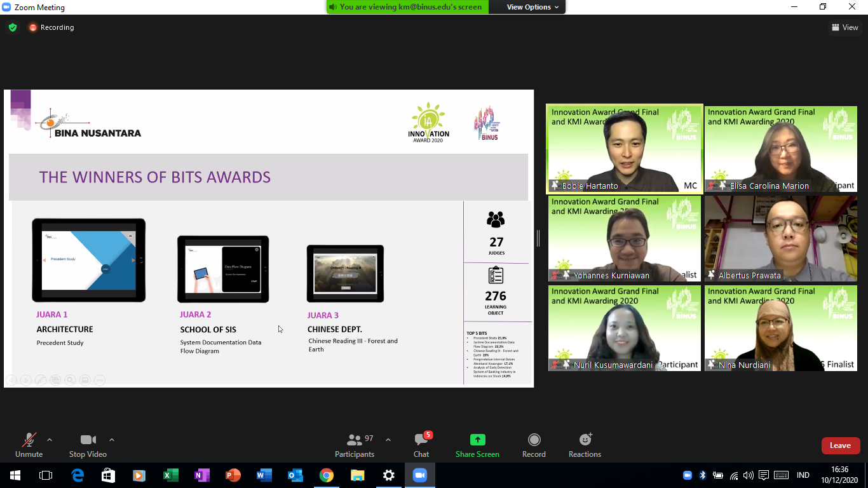The image size is (868, 488).
Task: Open the View Options dropdown
Action: click(532, 7)
